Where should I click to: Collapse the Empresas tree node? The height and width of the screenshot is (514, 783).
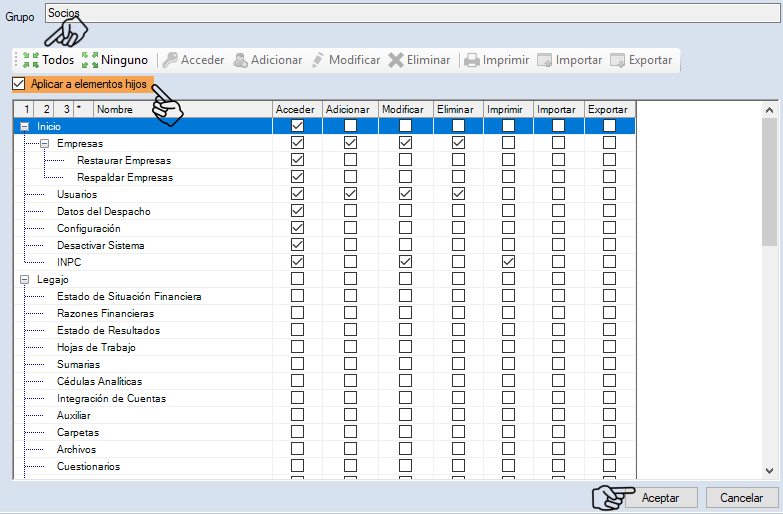[x=44, y=143]
